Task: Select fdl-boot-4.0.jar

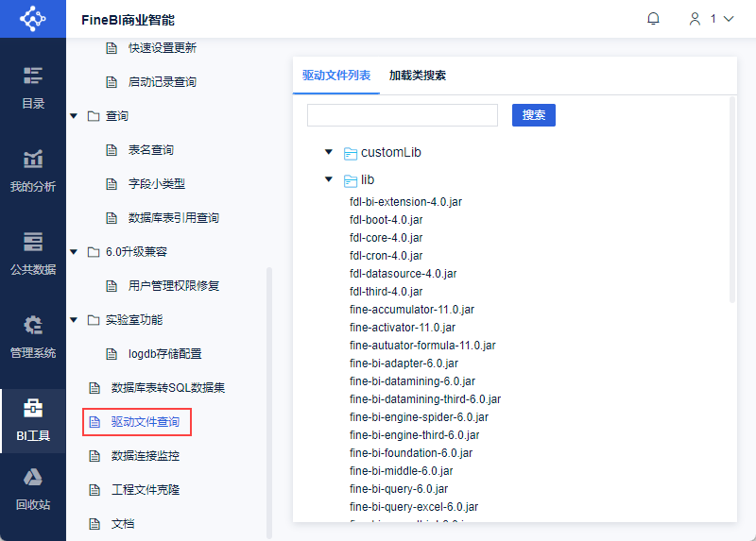Action: click(387, 220)
